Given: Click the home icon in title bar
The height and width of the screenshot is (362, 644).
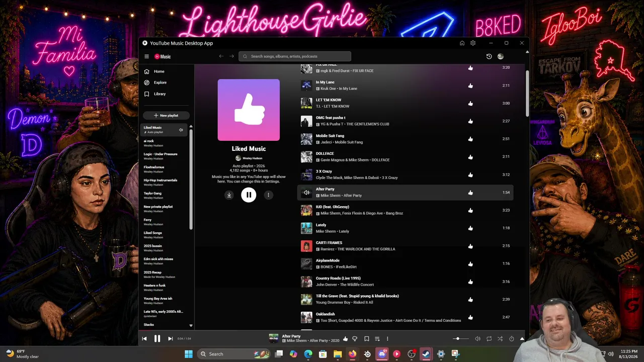Looking at the screenshot, I should (x=462, y=43).
